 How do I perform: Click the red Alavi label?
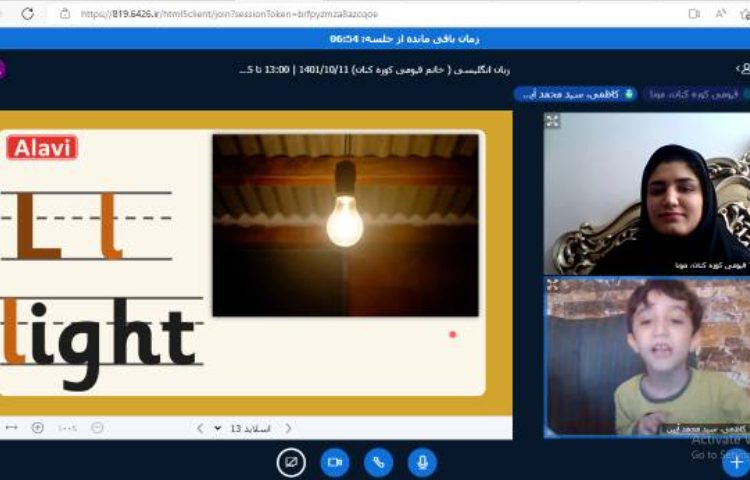[42, 147]
